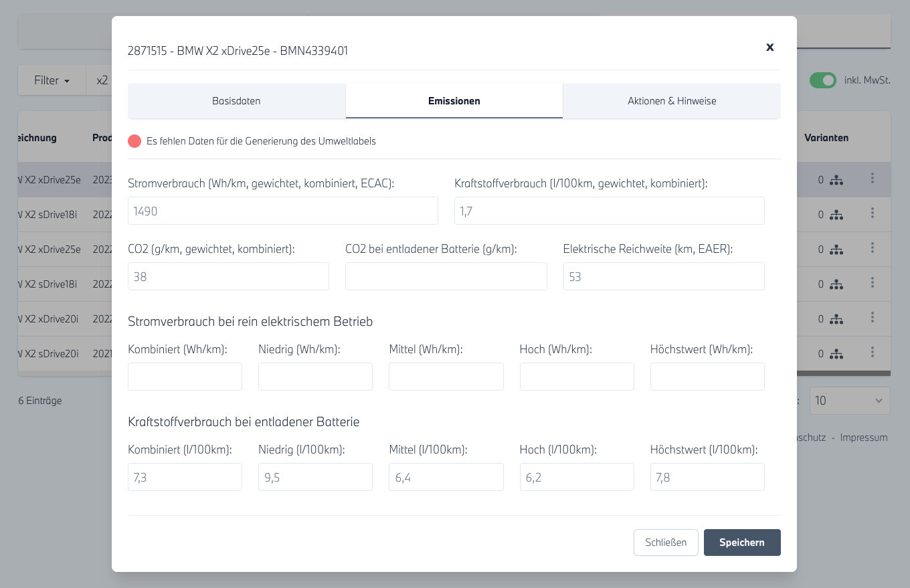
Task: Close the dialog with the X icon
Action: click(x=769, y=47)
